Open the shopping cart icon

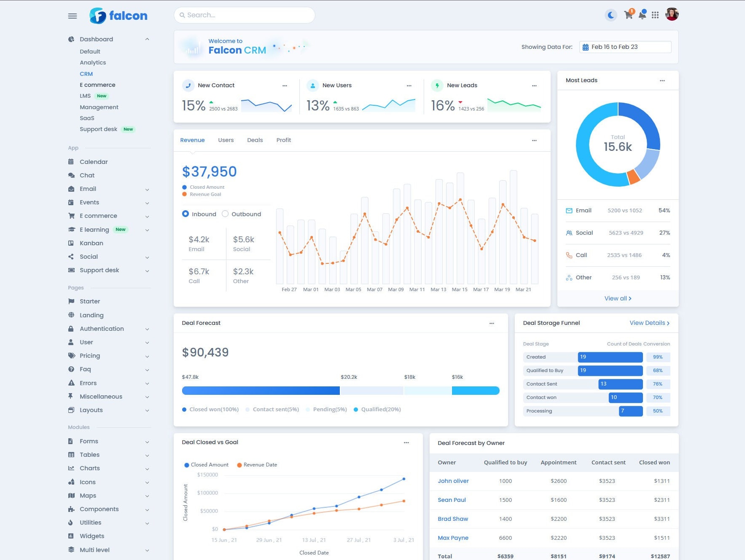(x=628, y=15)
